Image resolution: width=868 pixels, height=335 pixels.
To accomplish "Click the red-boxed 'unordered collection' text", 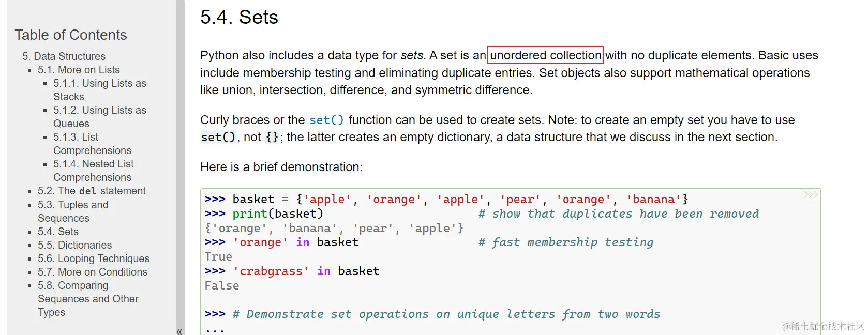I will coord(545,55).
